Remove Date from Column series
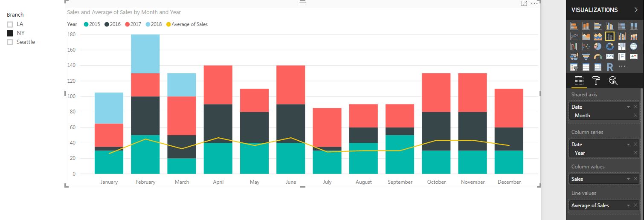Image resolution: width=644 pixels, height=220 pixels. click(x=635, y=145)
